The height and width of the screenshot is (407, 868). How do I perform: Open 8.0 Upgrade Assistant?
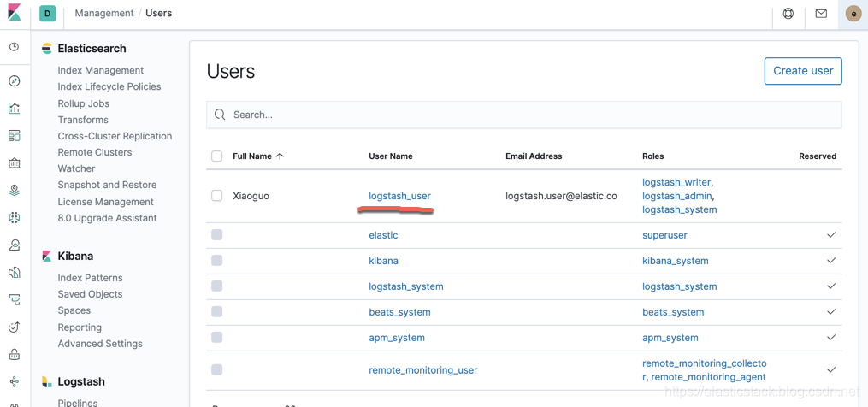(108, 218)
